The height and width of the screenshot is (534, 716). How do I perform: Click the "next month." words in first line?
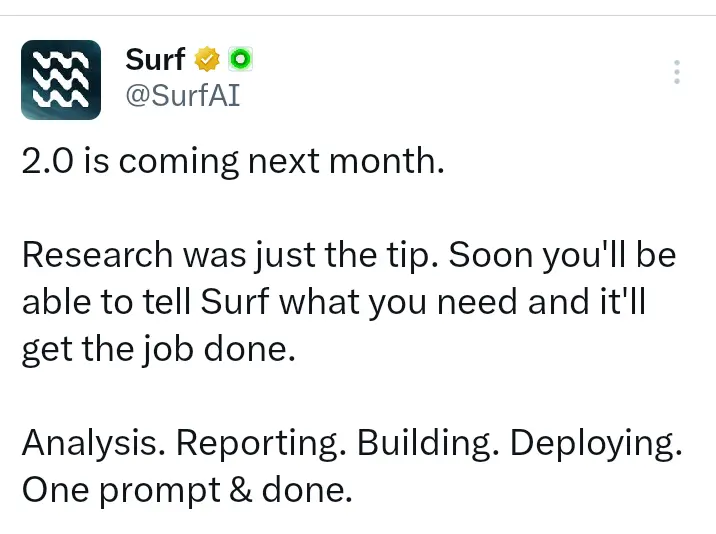(346, 162)
